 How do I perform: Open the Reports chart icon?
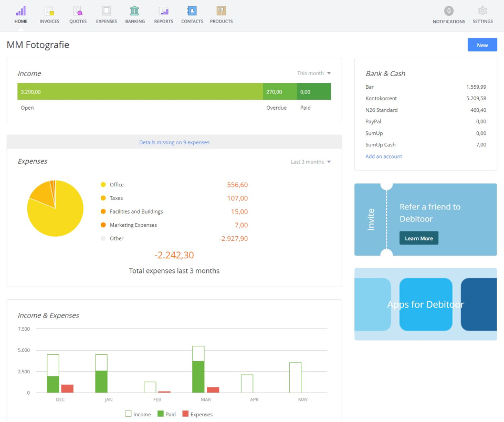click(164, 11)
